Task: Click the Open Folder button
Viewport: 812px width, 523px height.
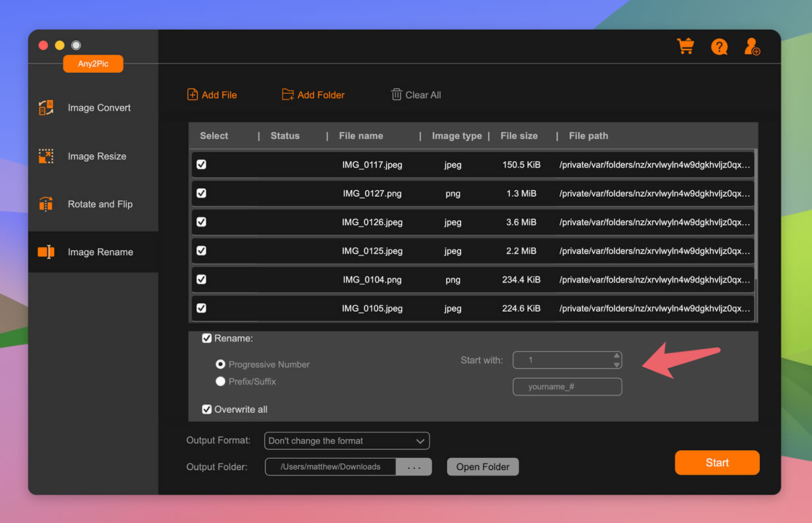Action: [x=482, y=467]
